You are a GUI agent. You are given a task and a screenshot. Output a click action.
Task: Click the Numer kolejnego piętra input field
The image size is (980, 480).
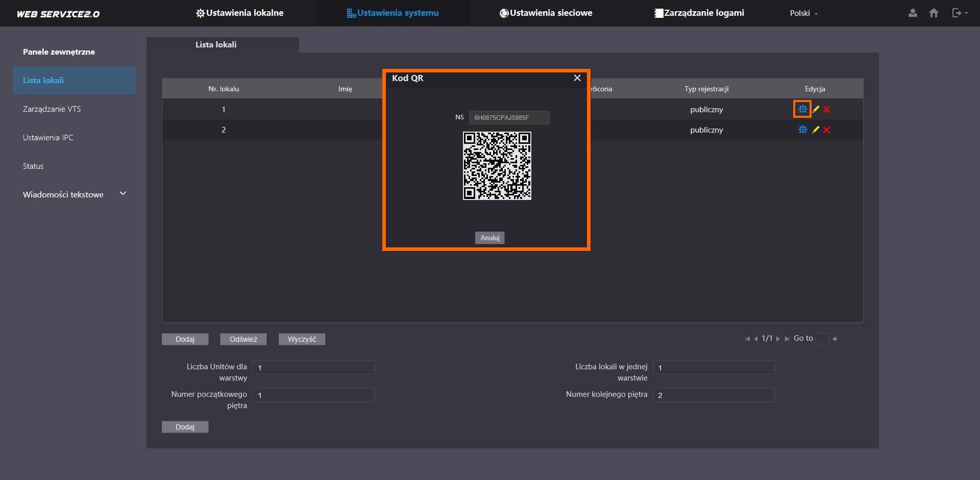coord(714,395)
